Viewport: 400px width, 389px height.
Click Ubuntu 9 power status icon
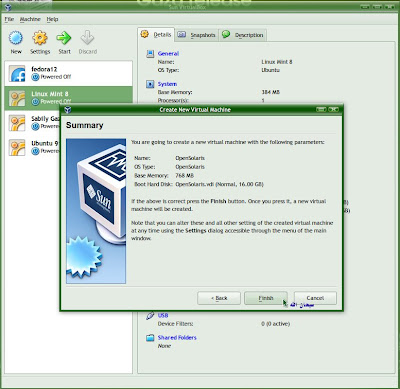click(35, 151)
